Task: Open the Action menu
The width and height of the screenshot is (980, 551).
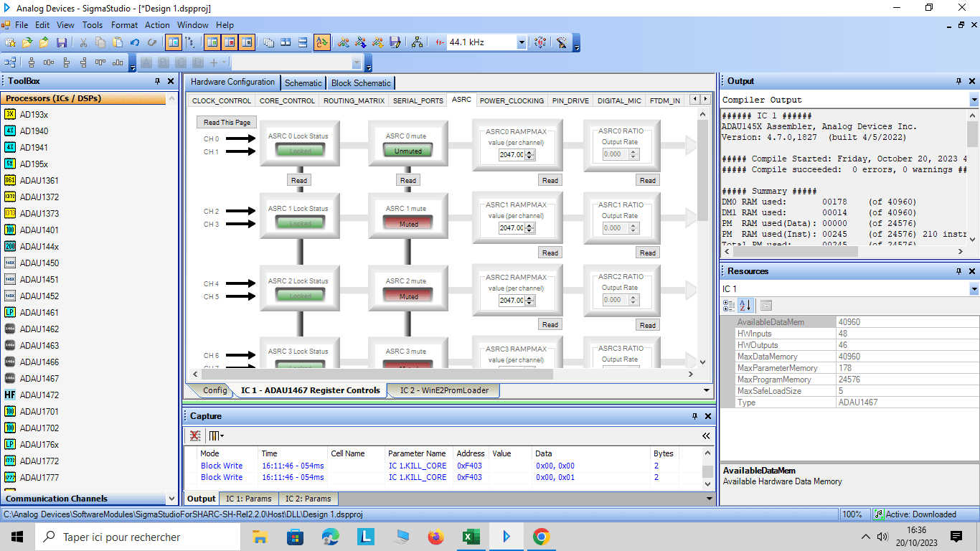Action: [157, 24]
